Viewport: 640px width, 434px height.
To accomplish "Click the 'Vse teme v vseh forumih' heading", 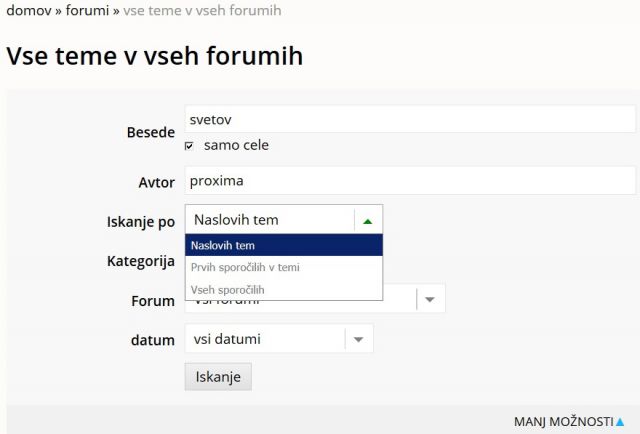I will tap(155, 56).
